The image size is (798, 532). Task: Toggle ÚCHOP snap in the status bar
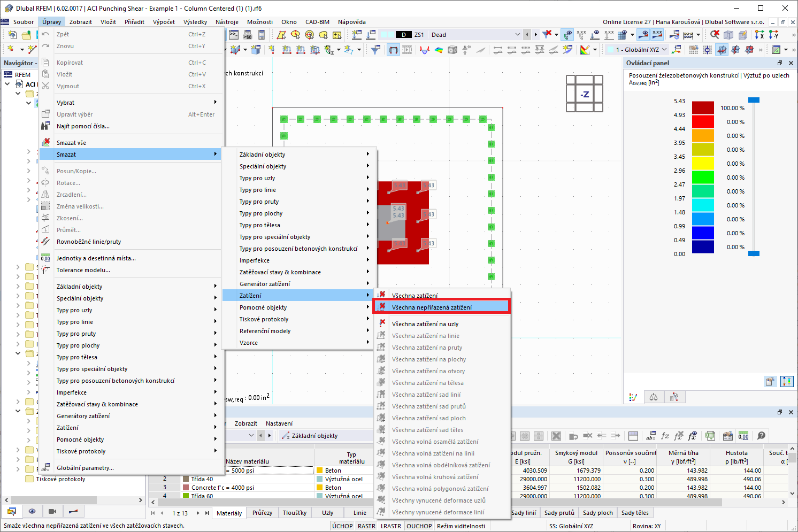pos(342,526)
